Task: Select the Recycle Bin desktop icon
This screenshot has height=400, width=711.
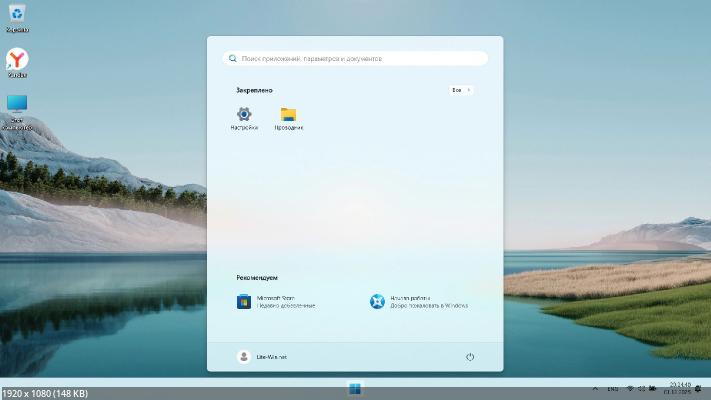Action: [x=17, y=15]
